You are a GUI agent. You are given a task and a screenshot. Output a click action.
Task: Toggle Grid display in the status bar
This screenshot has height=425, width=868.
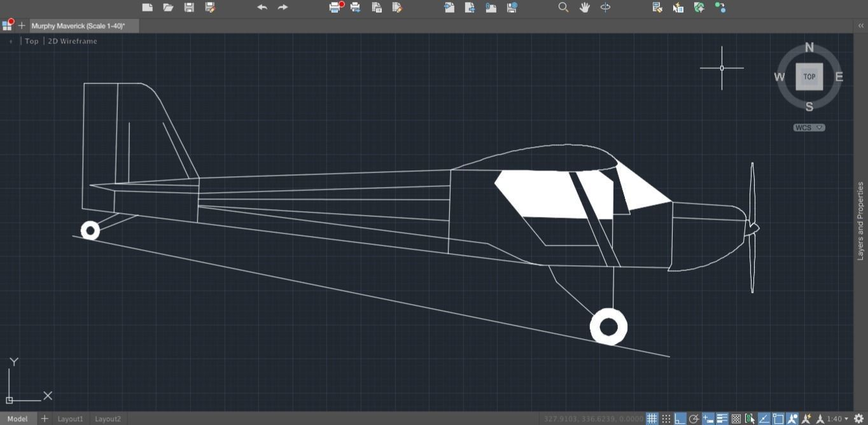652,418
